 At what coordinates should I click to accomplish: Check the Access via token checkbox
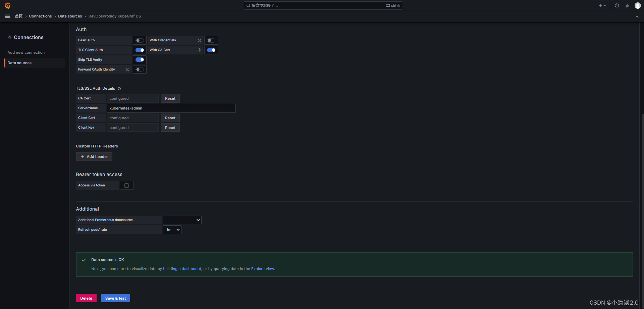pos(126,185)
